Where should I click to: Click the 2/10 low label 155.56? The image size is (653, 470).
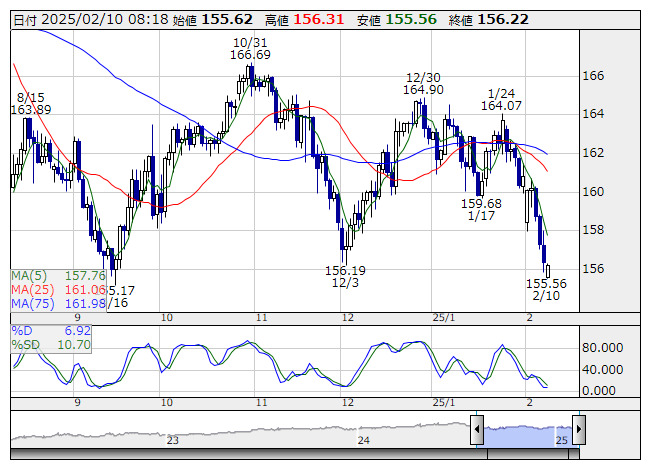546,283
